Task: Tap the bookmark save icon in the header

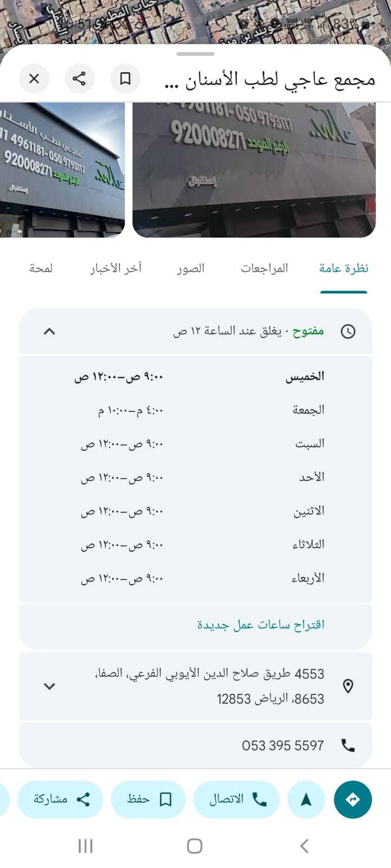Action: (x=125, y=79)
